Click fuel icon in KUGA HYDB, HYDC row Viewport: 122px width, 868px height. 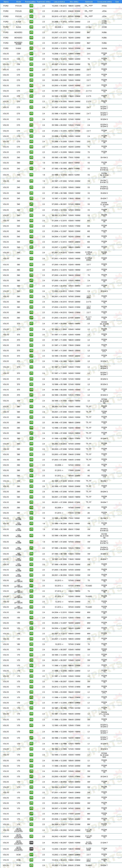pos(31,22)
